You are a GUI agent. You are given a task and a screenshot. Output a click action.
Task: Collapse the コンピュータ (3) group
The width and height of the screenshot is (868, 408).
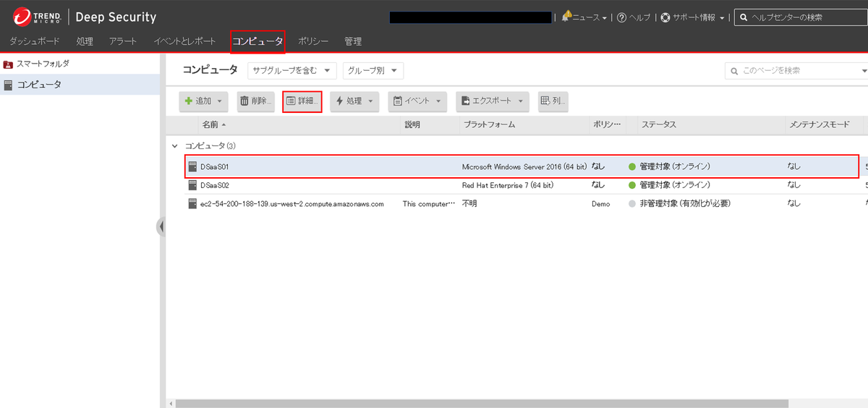click(x=174, y=146)
